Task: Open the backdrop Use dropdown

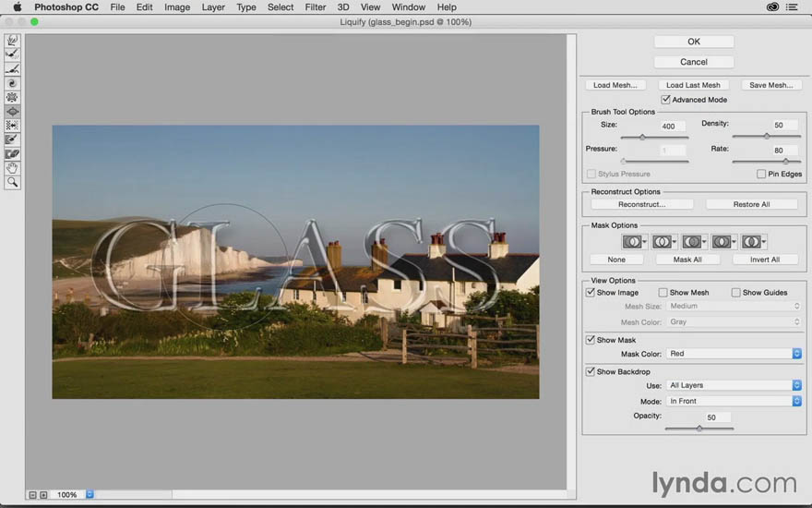Action: [734, 385]
